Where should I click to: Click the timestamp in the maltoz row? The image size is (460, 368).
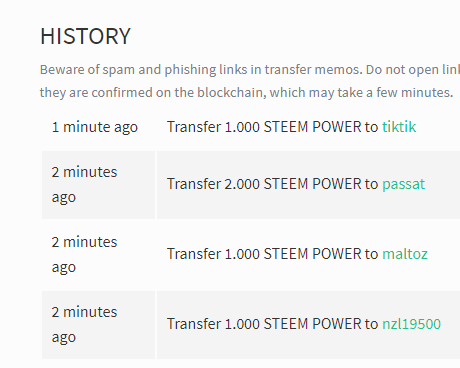point(84,255)
